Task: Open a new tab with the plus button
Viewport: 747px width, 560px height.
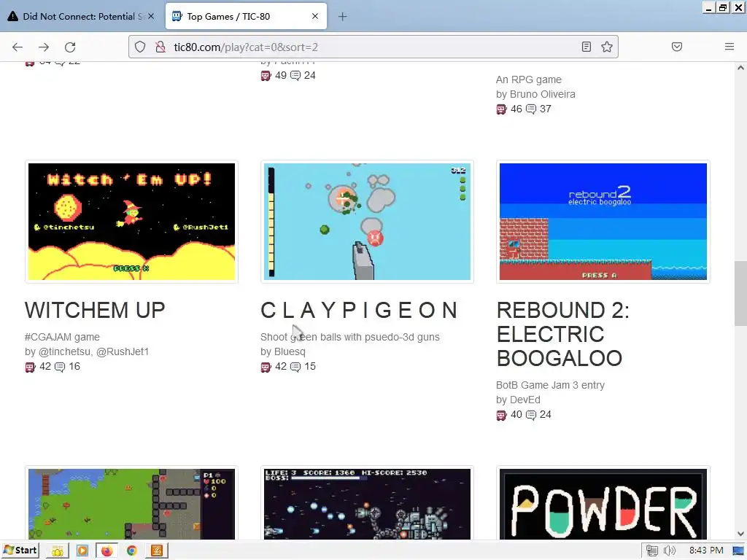Action: coord(343,17)
